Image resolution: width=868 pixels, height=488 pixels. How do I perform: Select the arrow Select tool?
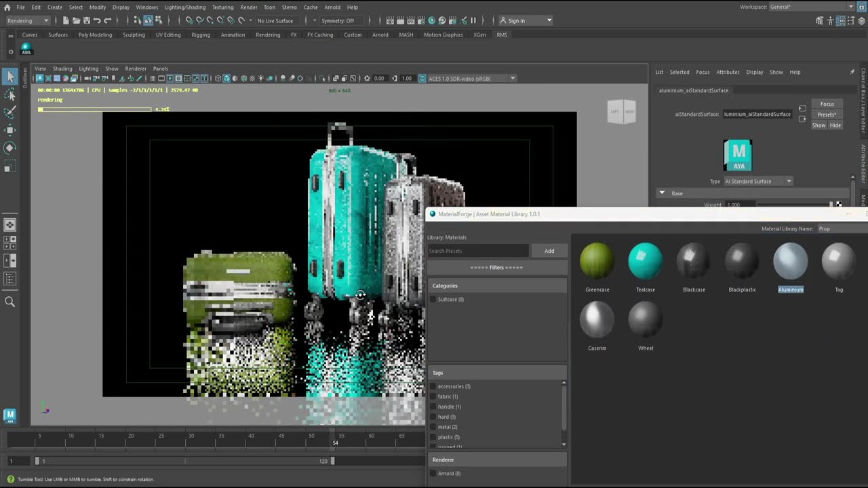pos(9,77)
